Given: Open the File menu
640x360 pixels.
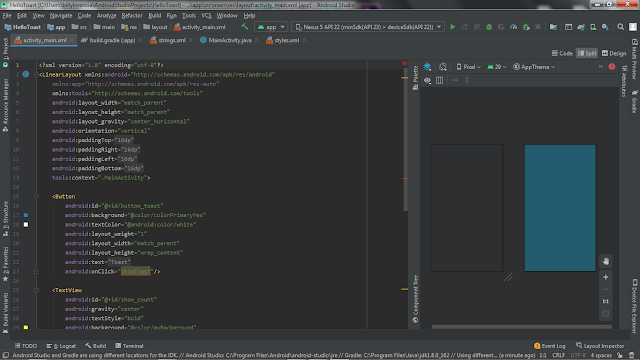Looking at the screenshot, I should (7, 16).
